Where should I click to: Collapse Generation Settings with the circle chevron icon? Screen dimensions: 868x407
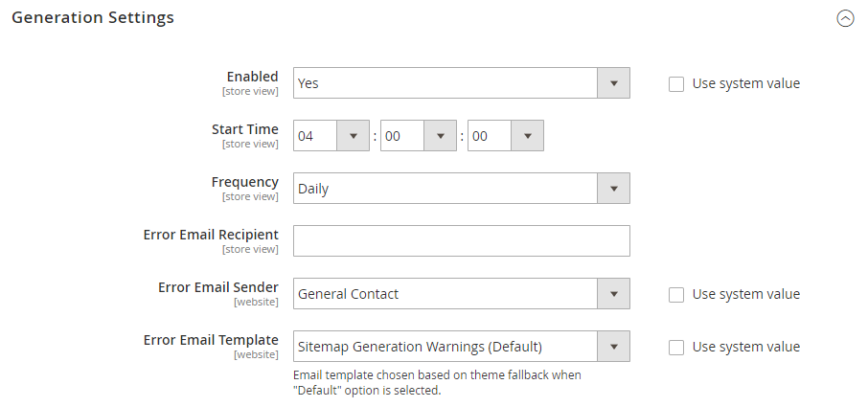click(845, 18)
